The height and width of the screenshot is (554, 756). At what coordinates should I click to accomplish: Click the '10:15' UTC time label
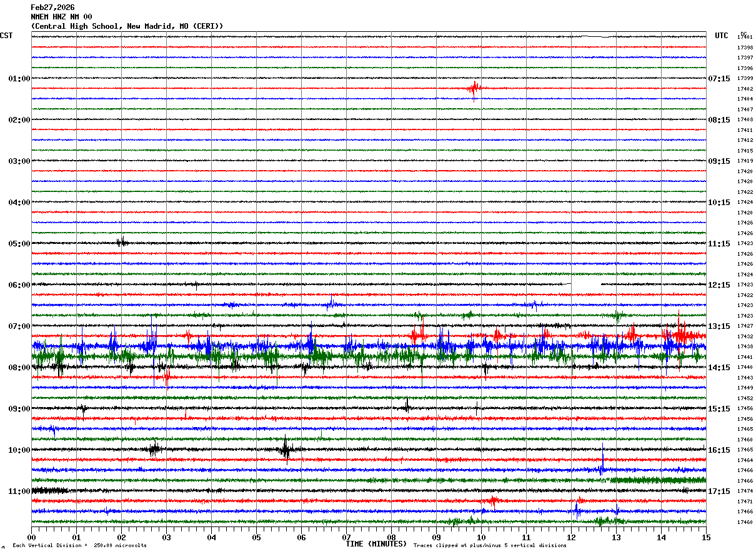coord(719,203)
